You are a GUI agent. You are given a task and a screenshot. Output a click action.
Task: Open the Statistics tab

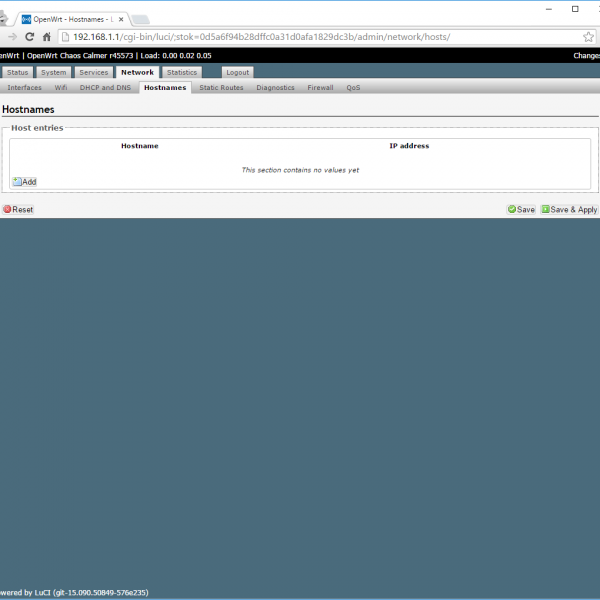[x=182, y=73]
